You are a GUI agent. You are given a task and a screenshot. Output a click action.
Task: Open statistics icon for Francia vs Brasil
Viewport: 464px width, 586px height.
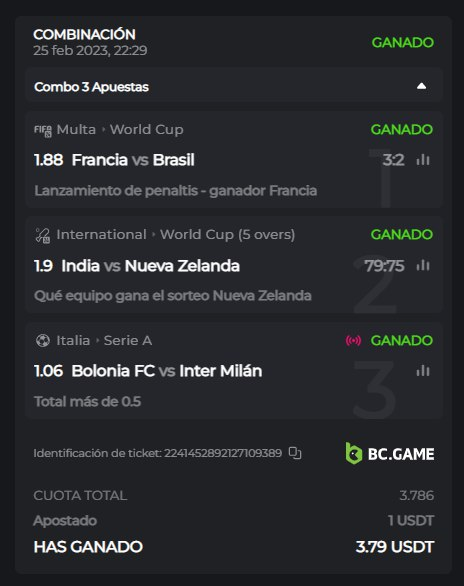click(x=423, y=160)
